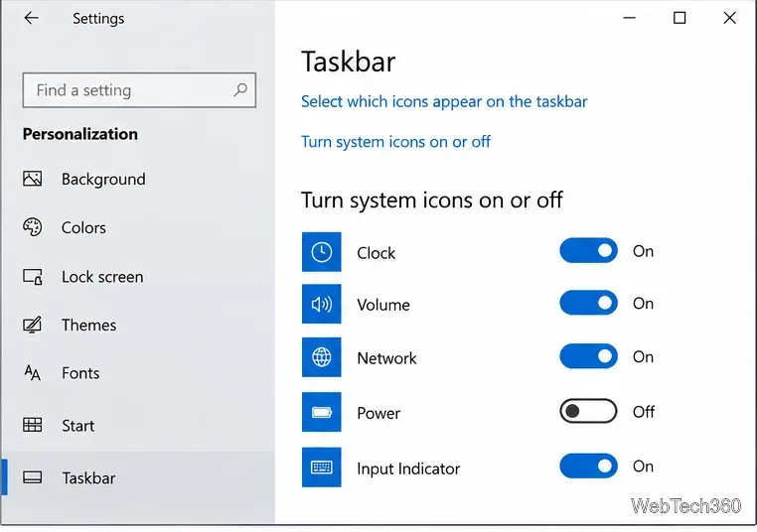Image resolution: width=757 pixels, height=532 pixels.
Task: Enable the Power system icon toggle
Action: pyautogui.click(x=588, y=411)
